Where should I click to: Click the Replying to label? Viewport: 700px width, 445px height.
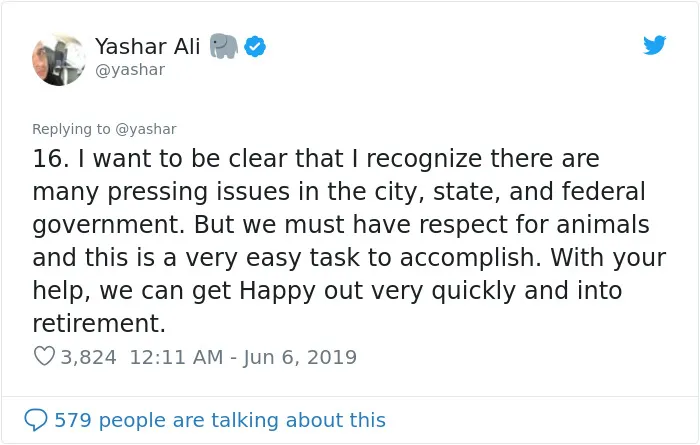[71, 129]
